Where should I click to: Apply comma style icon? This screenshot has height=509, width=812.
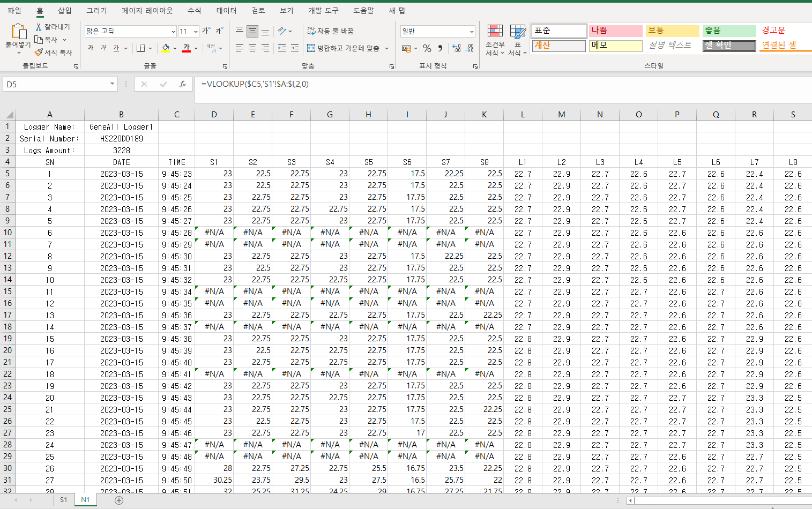coord(440,48)
